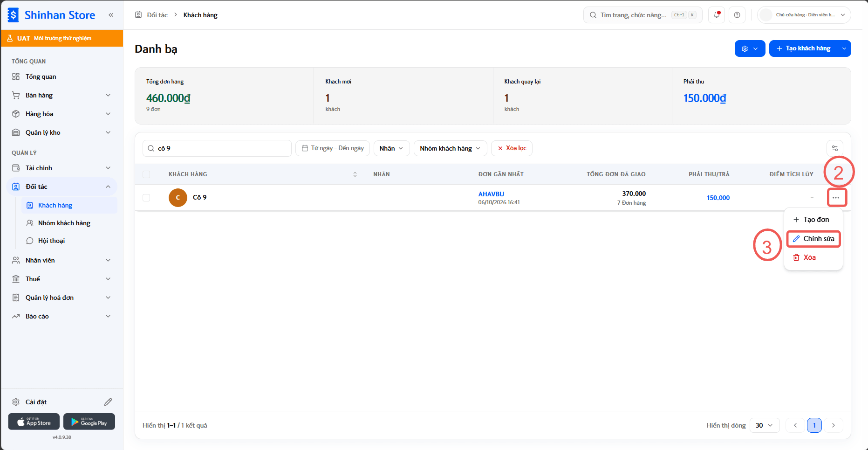This screenshot has height=450, width=868.
Task: Clear filters with Xóa lọc
Action: tap(512, 148)
